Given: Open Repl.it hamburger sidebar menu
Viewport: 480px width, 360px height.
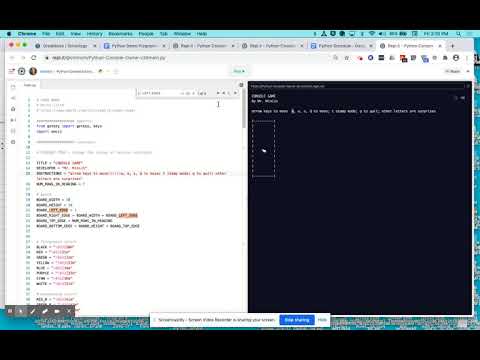Looking at the screenshot, I should click(12, 71).
